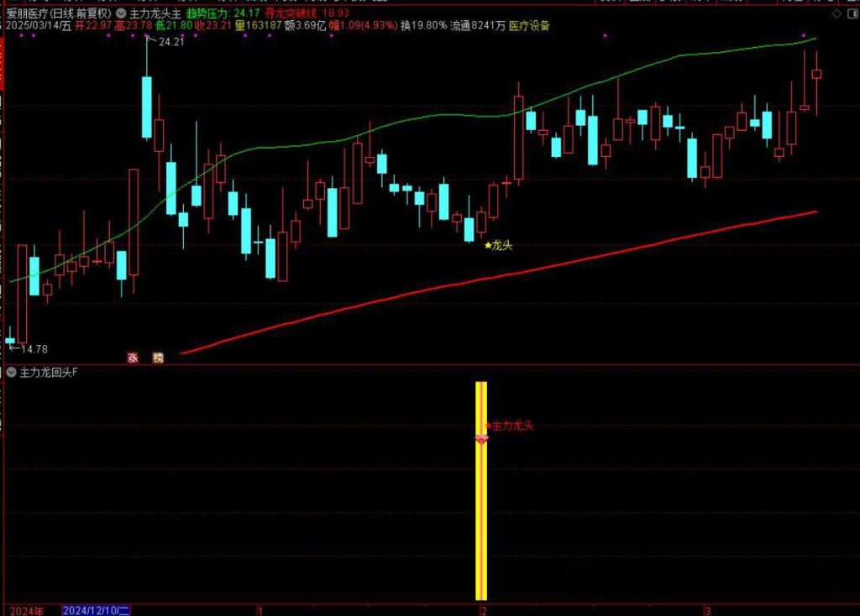Click the 14.78 low price label

[x=32, y=349]
